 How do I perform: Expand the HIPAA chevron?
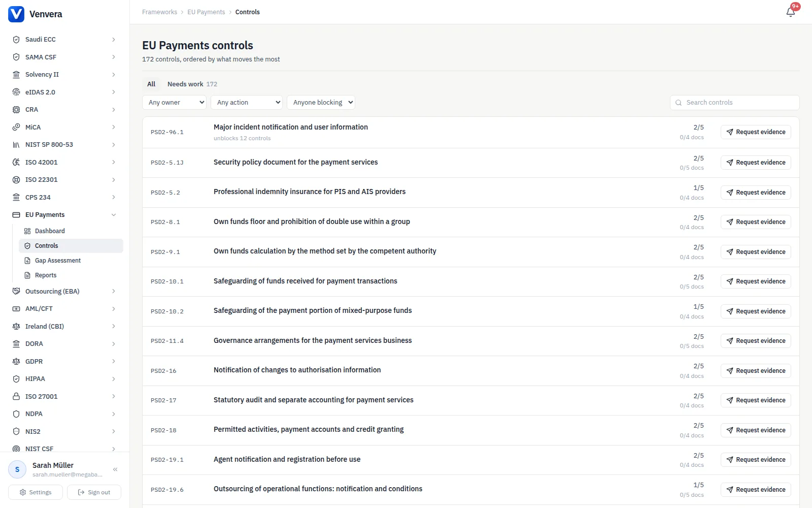tap(114, 379)
